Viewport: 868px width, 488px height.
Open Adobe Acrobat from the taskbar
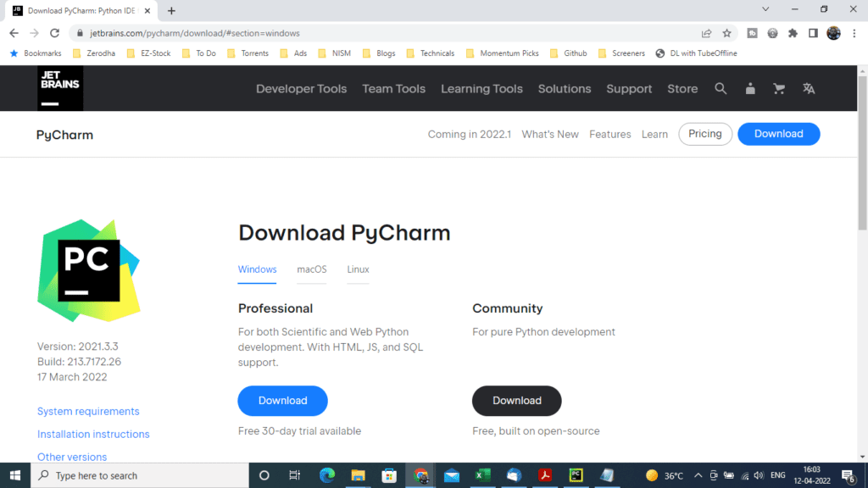545,475
